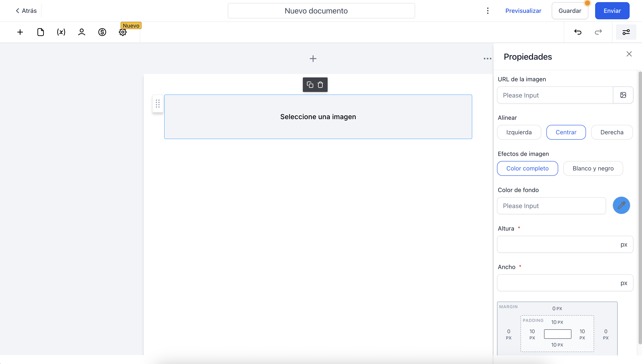642x364 pixels.
Task: Click the undo arrow
Action: [578, 32]
